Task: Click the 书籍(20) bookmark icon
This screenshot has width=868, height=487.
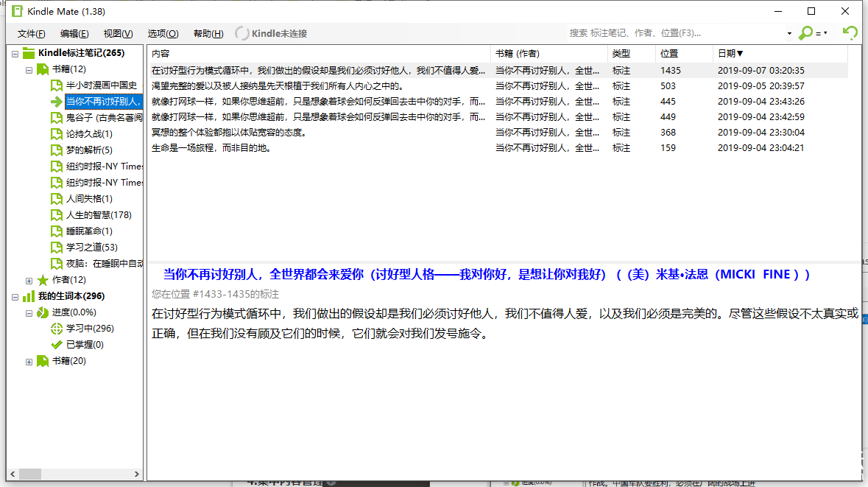Action: click(43, 361)
